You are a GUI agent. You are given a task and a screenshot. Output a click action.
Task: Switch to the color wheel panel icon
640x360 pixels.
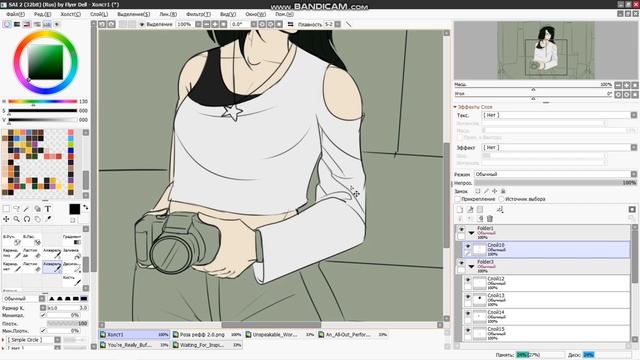click(7, 24)
